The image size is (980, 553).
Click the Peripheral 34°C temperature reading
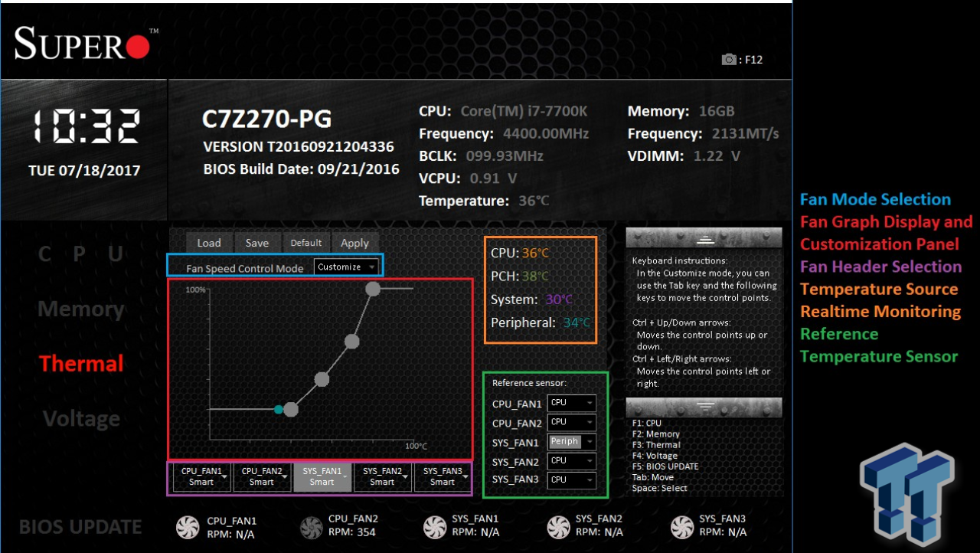coord(541,322)
